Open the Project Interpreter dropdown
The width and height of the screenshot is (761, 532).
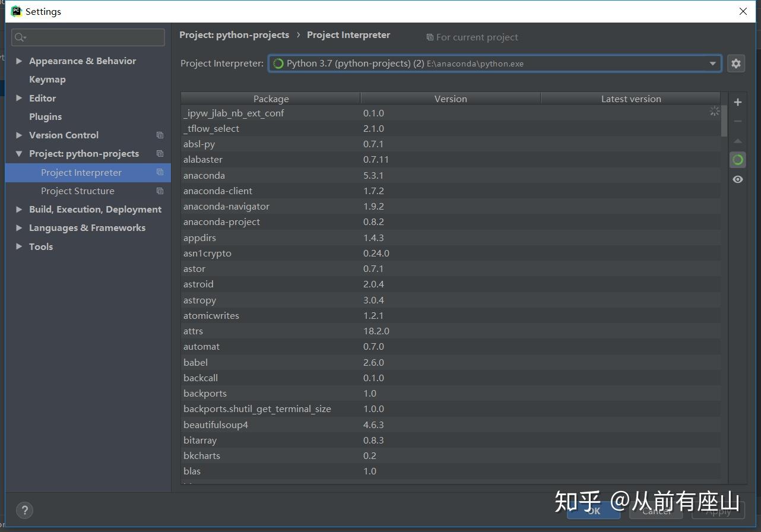[494, 64]
